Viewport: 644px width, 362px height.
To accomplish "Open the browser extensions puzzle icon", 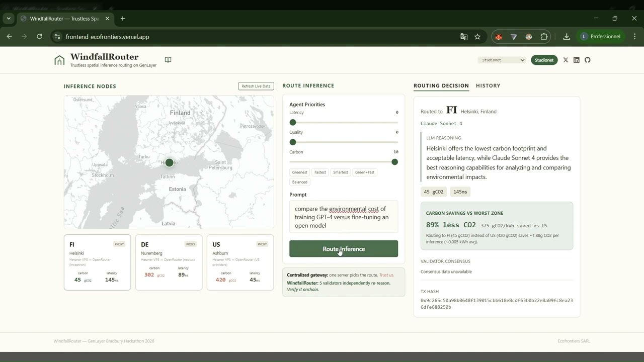I will 544,36.
